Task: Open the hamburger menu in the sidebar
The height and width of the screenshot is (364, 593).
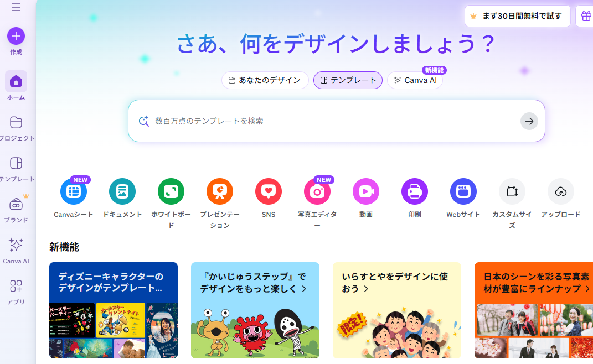Action: point(16,7)
